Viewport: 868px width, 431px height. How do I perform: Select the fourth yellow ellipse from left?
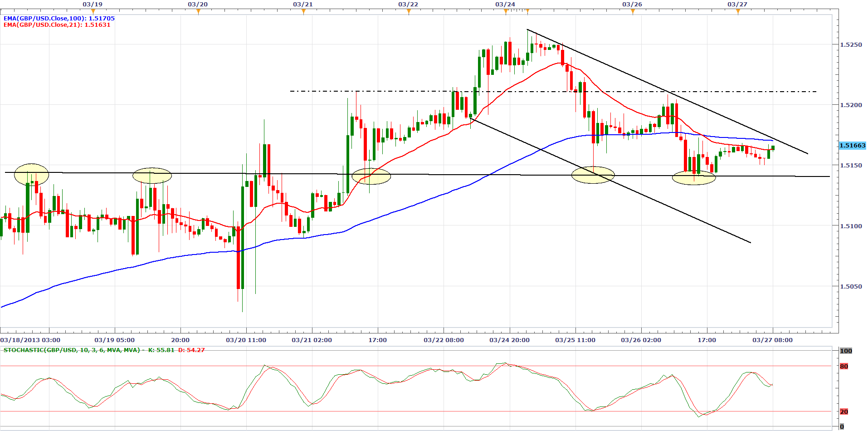593,175
